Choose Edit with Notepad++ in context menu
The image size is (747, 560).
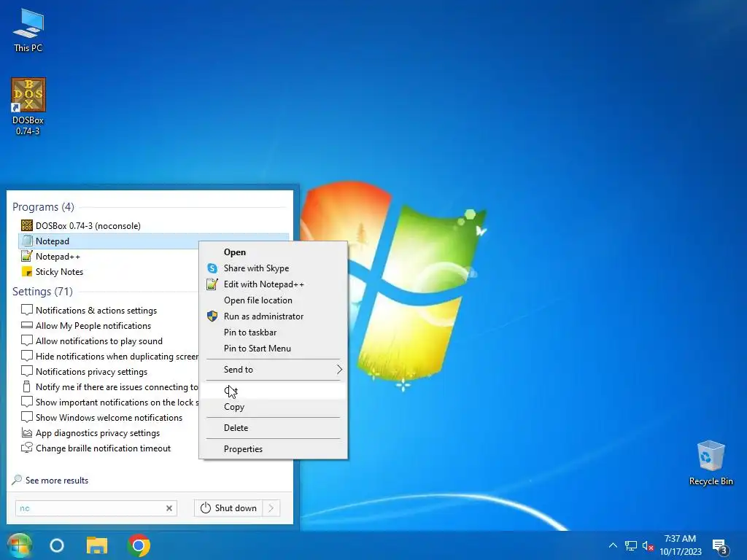274,284
